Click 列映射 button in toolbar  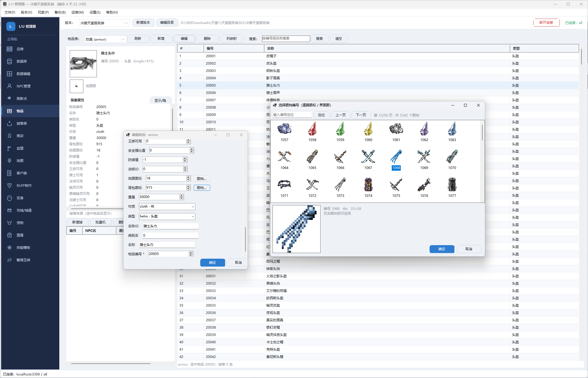[232, 39]
